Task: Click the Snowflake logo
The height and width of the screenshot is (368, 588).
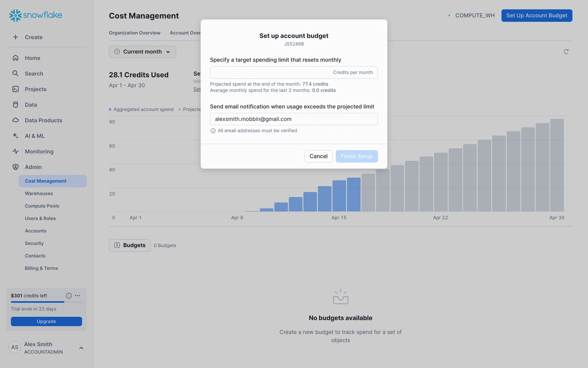Action: pos(36,15)
